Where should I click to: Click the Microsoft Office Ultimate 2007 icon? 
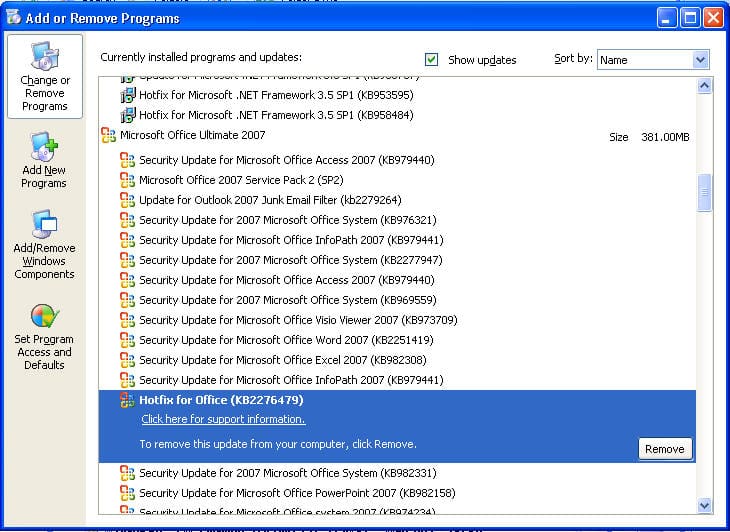(108, 135)
